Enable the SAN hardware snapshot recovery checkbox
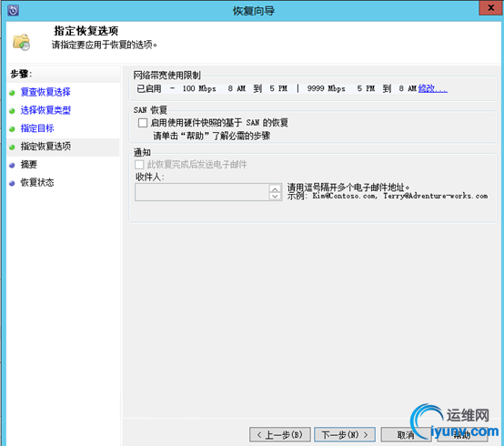The height and width of the screenshot is (446, 504). pos(143,123)
